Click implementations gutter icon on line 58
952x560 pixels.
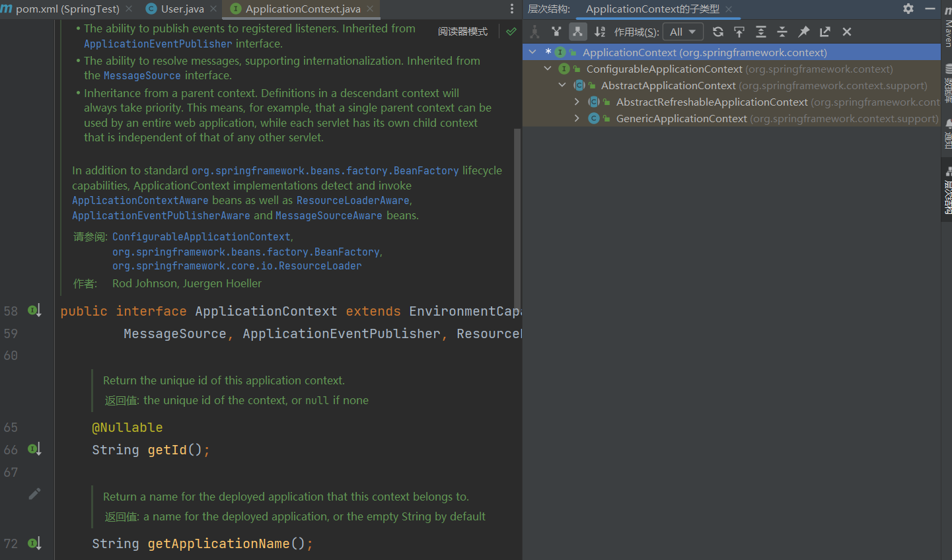(x=34, y=310)
